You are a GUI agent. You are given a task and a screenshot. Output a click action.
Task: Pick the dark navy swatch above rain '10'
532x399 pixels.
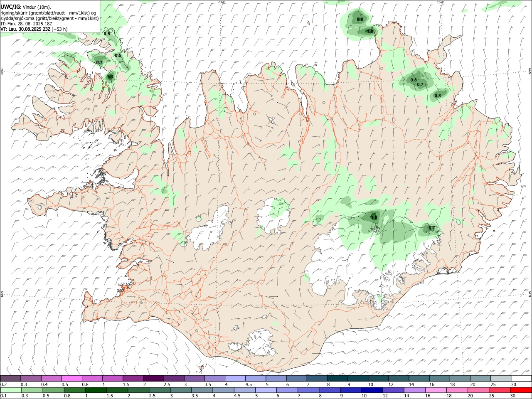(x=371, y=390)
